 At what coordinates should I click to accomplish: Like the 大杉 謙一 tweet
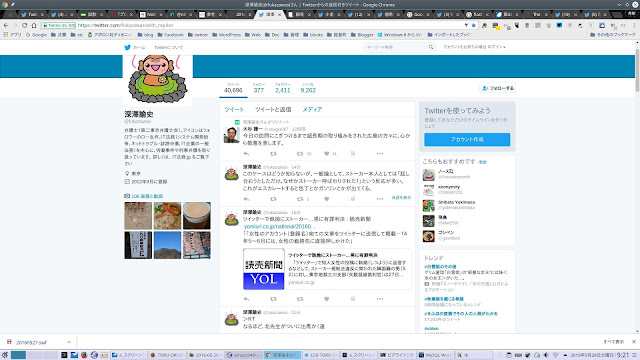(x=327, y=154)
